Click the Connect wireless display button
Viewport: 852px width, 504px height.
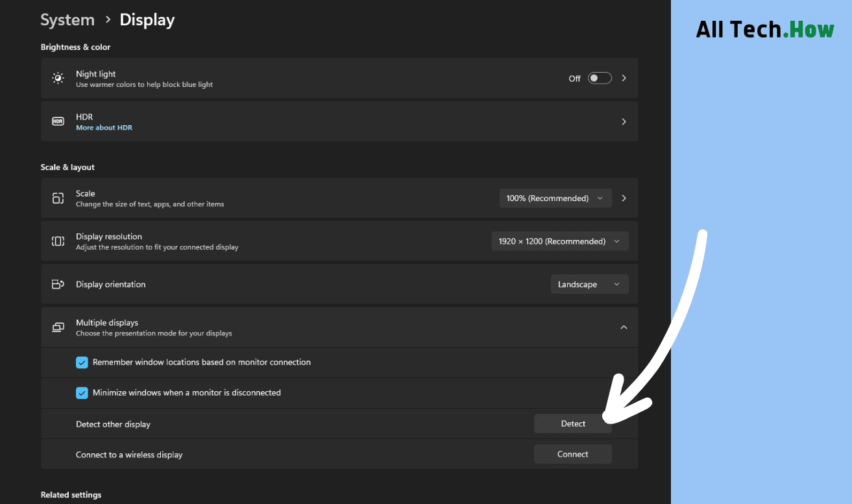[x=573, y=454]
